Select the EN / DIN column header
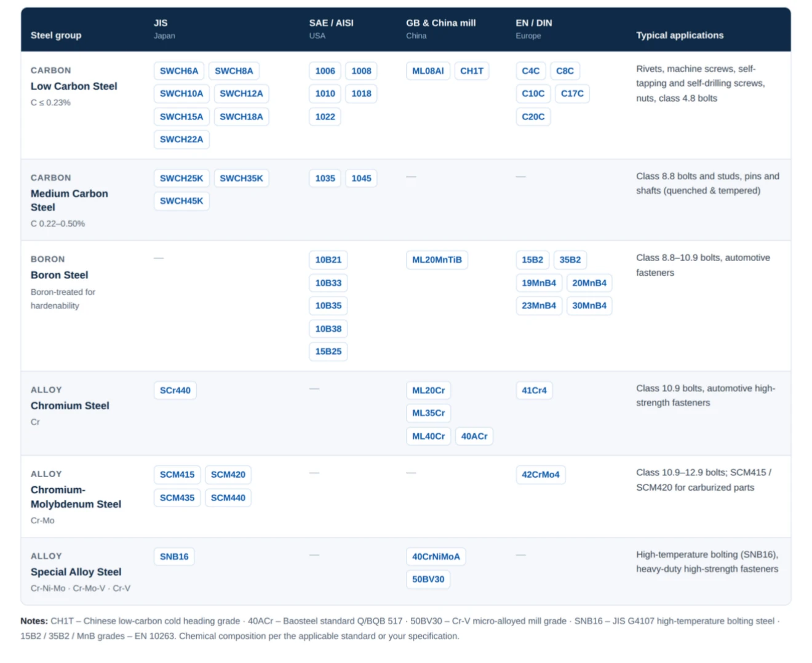Viewport: 812px width, 663px height. click(534, 29)
